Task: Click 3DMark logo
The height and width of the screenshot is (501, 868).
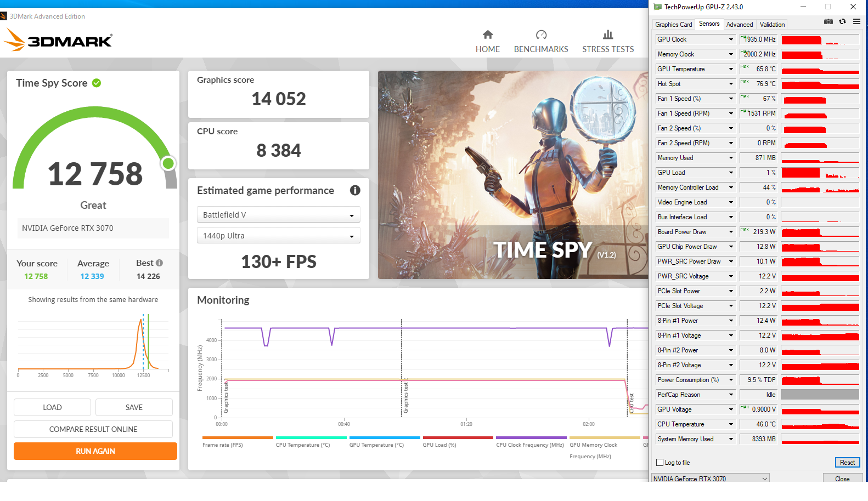Action: pos(58,41)
